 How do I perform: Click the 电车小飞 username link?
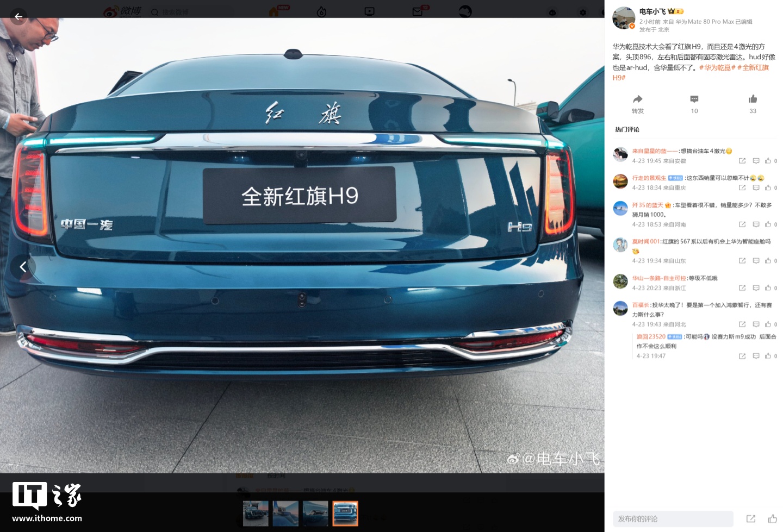click(x=652, y=11)
